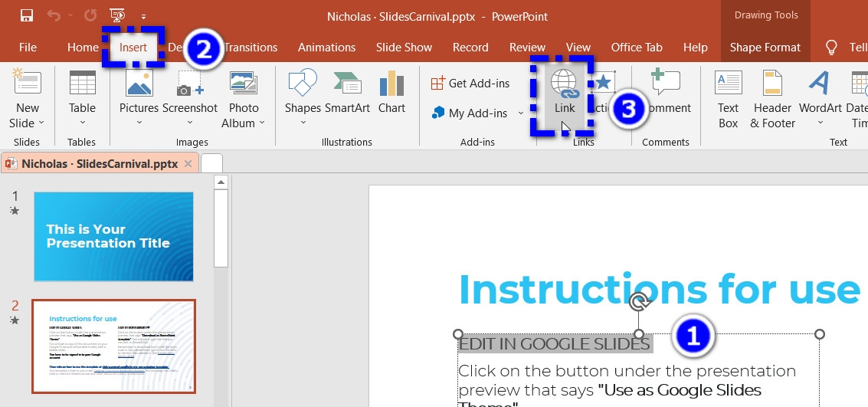
Task: Expand the New Slide dropdown arrow
Action: click(41, 123)
